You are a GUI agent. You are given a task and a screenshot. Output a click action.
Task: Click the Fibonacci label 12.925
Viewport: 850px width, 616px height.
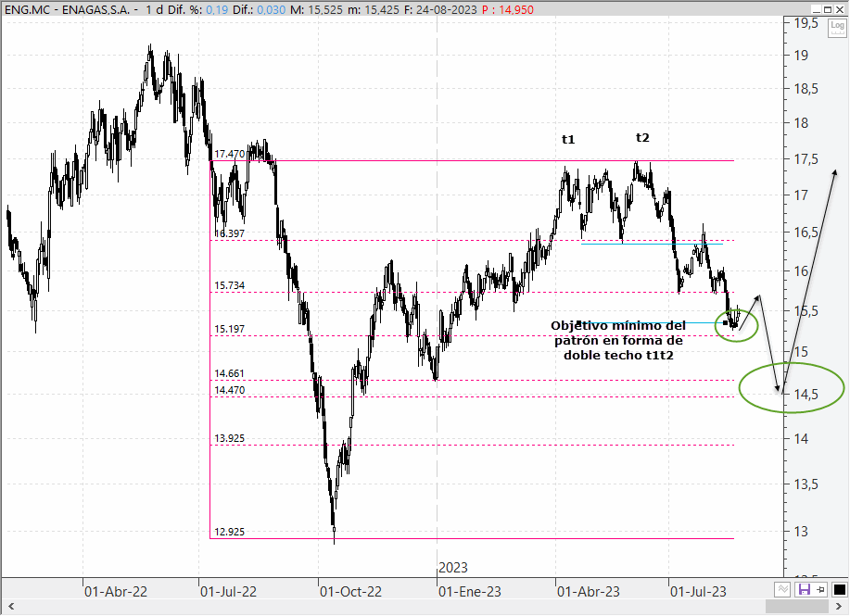tap(229, 532)
